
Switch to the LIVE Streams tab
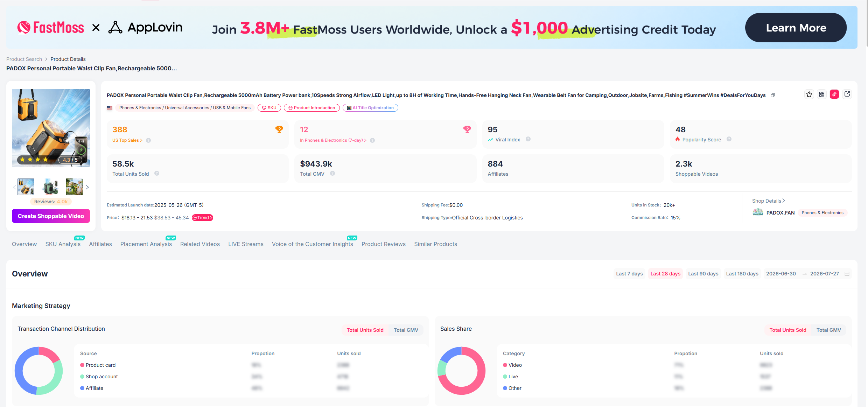(246, 244)
